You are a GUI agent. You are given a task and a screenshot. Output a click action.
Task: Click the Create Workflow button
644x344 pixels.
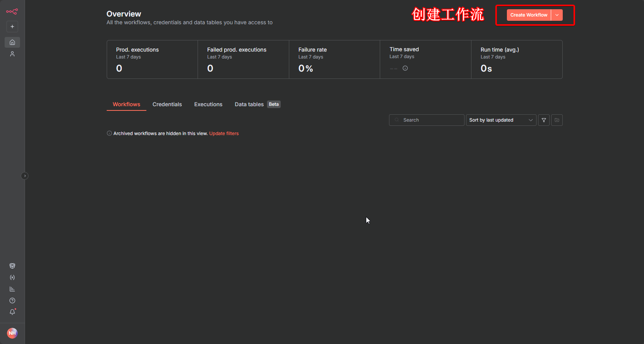coord(528,15)
